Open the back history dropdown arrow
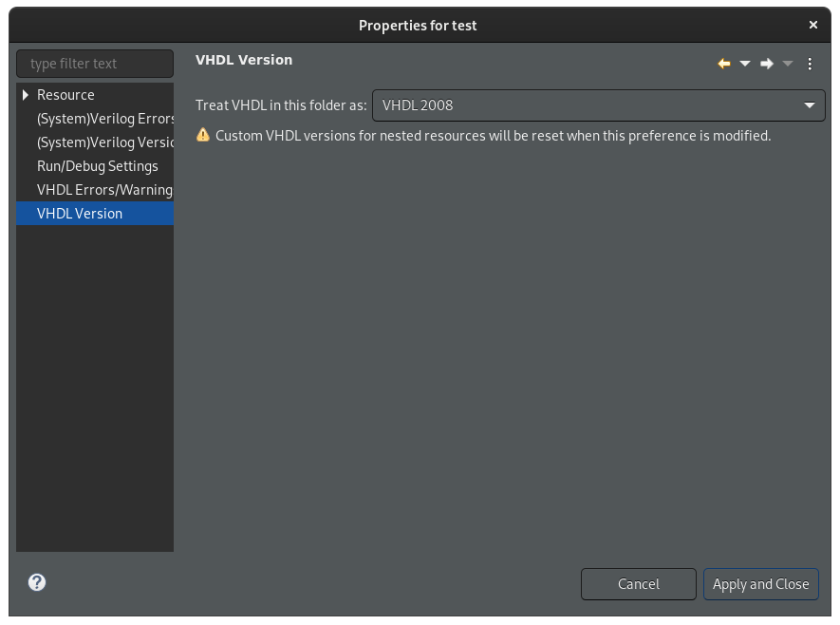 point(745,64)
